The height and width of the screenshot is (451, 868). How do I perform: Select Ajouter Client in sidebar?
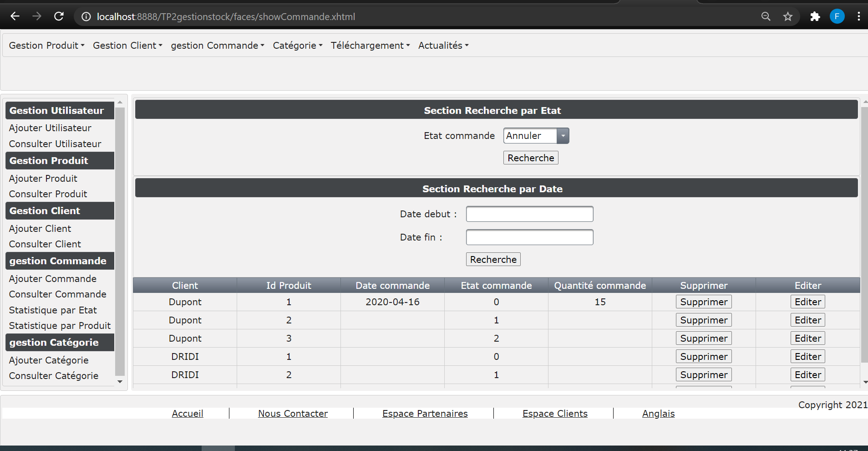40,229
